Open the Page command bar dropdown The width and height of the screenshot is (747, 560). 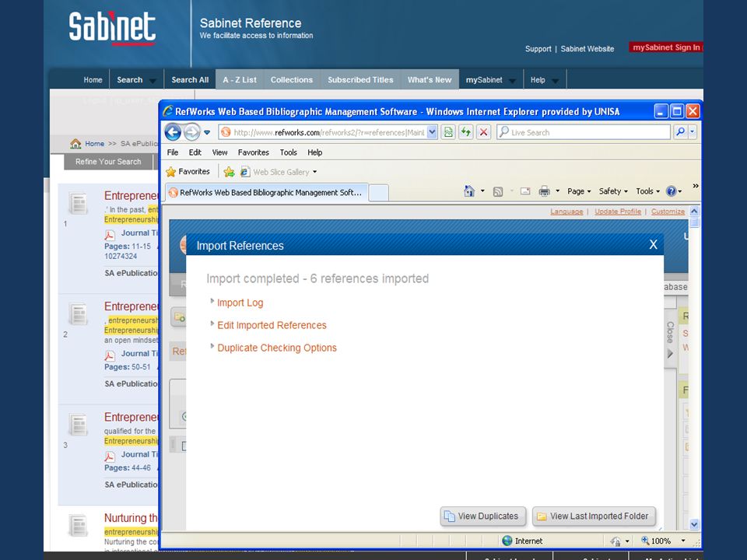click(579, 191)
